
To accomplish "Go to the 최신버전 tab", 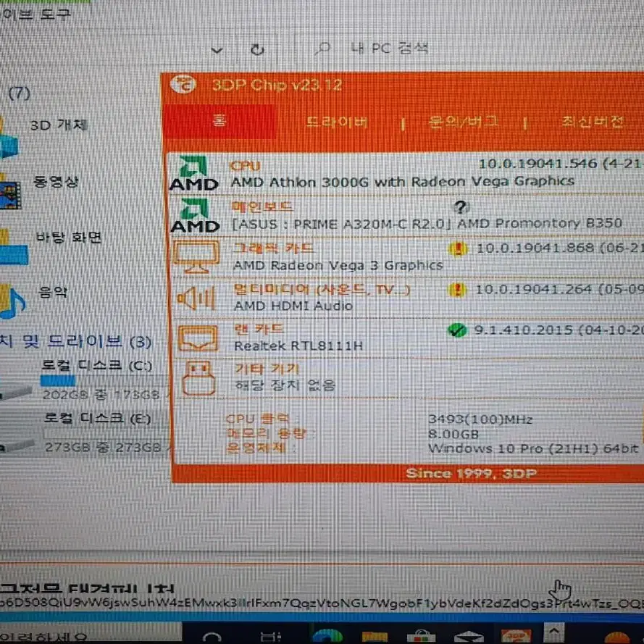I will (593, 122).
